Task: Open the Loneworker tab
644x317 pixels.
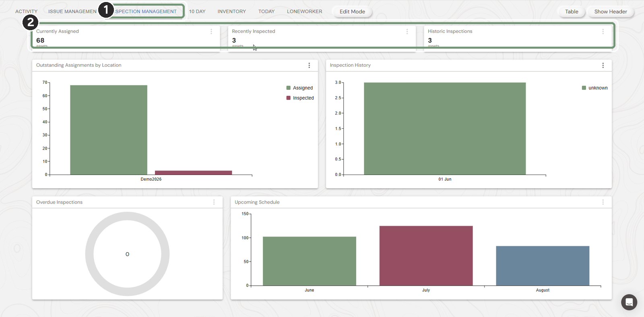Action: [304, 11]
